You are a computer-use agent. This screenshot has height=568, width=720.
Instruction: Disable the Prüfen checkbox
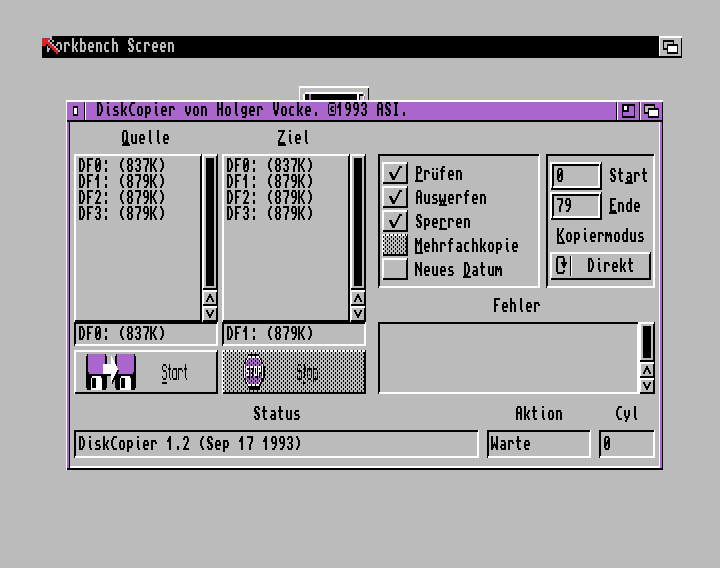click(x=396, y=174)
